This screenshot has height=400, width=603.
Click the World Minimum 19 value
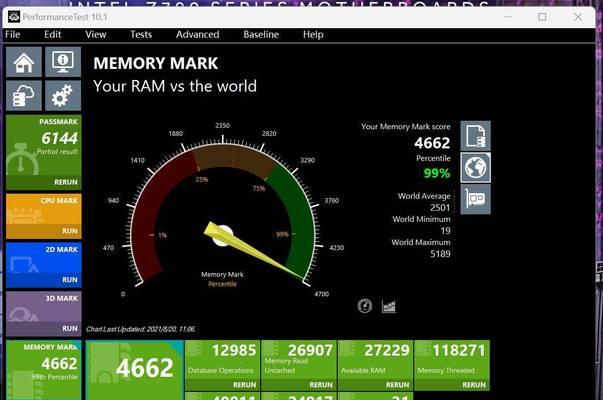pyautogui.click(x=445, y=231)
